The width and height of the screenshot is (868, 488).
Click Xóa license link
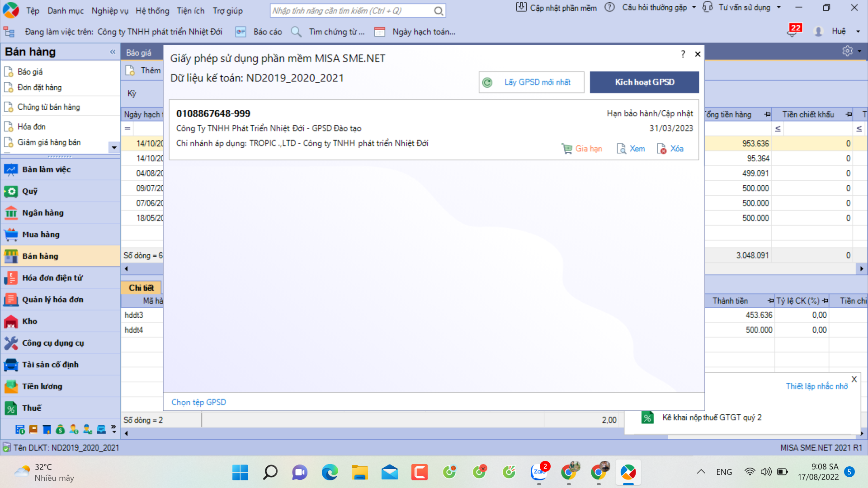click(x=670, y=149)
